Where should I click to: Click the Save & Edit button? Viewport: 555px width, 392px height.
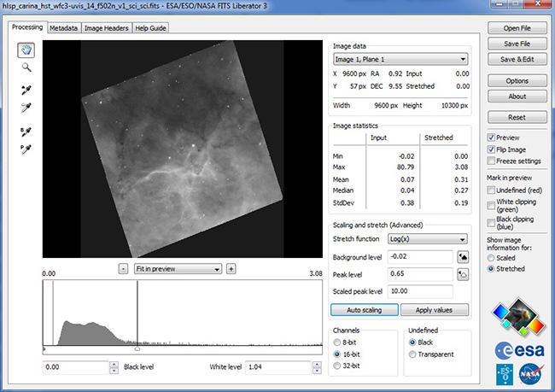(516, 59)
